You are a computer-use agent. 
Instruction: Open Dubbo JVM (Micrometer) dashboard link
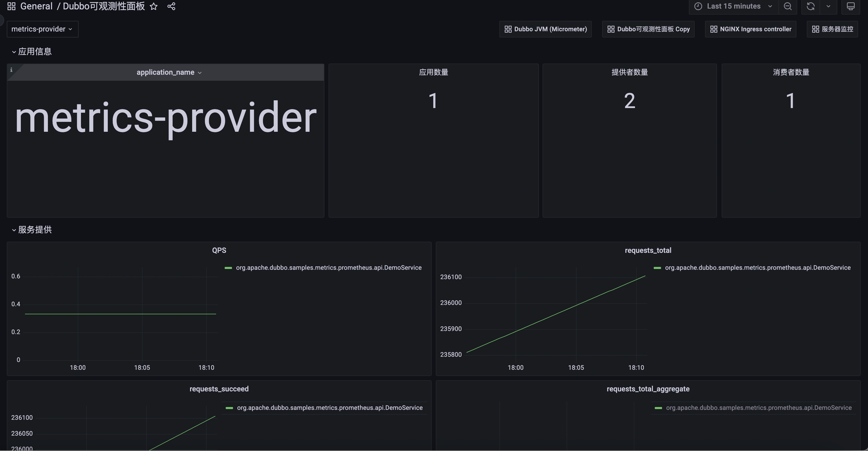545,29
